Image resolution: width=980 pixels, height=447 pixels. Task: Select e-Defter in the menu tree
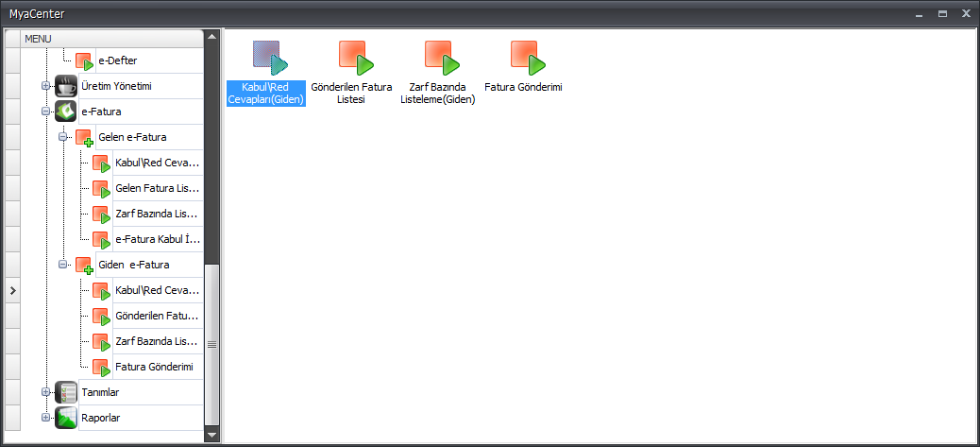[x=117, y=60]
